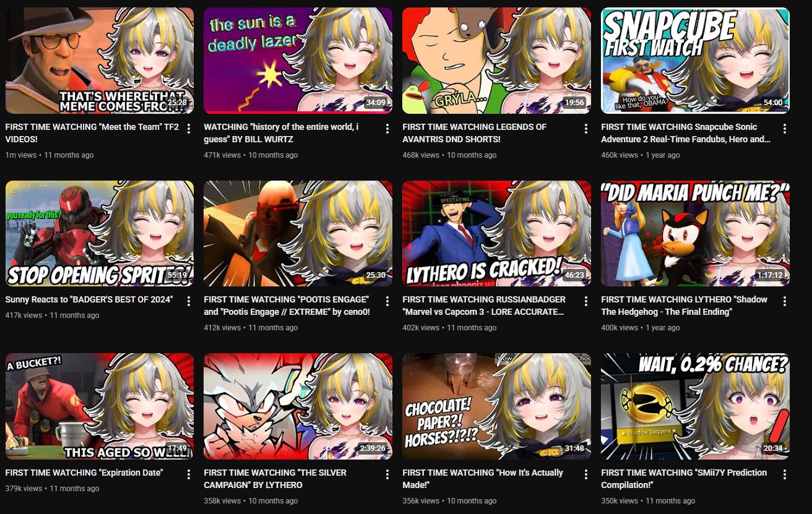Open the three-dot menu for the Bill Wurtz video

pos(387,129)
